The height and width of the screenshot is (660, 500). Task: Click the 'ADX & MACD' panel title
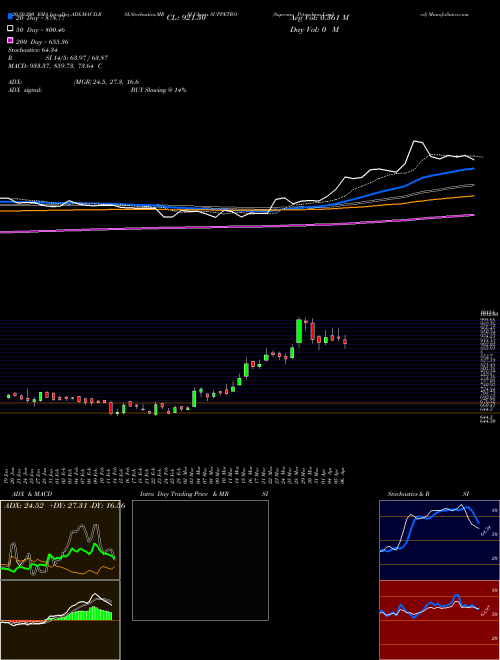pyautogui.click(x=32, y=494)
